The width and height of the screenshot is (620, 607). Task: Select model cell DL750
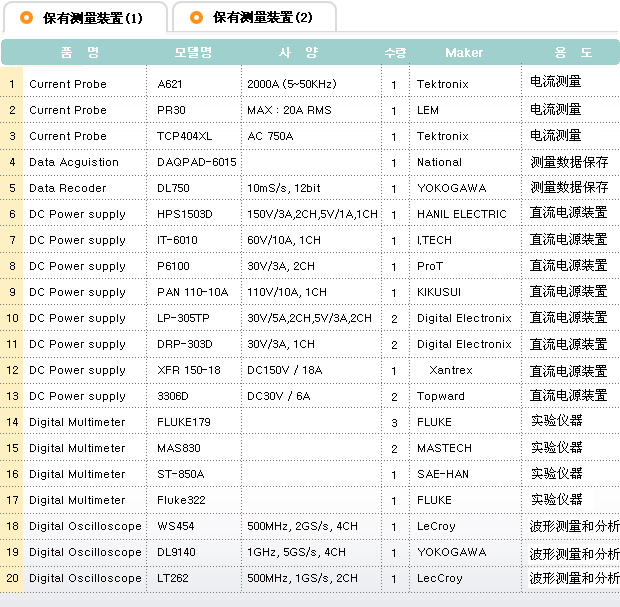click(x=173, y=188)
